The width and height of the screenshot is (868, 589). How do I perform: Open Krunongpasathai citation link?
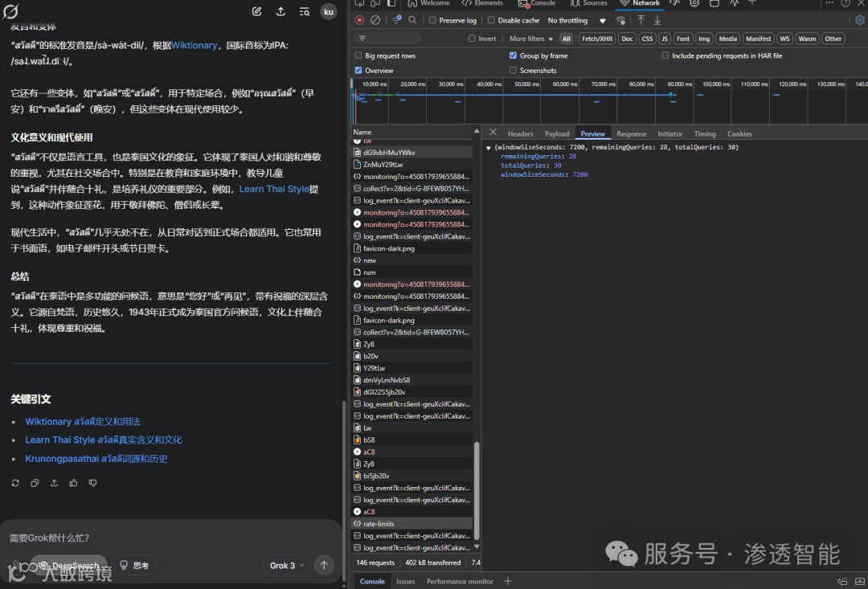tap(96, 458)
